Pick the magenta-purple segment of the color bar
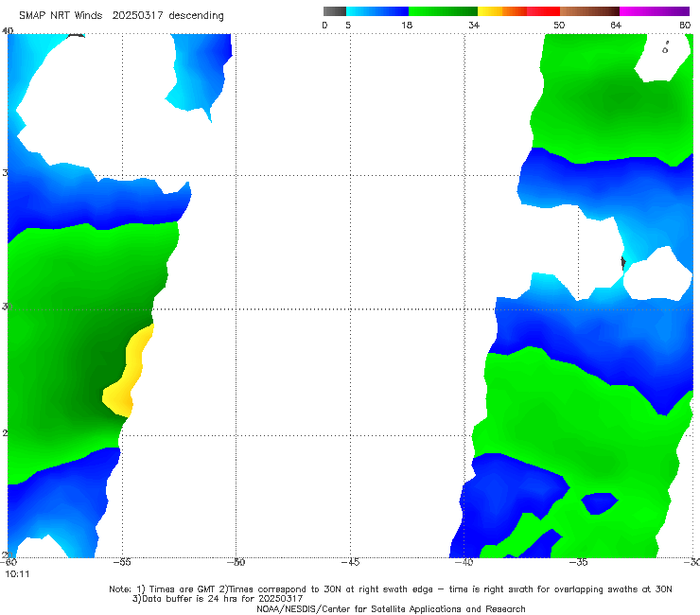Screen dimensions: 700x615 coord(655,11)
